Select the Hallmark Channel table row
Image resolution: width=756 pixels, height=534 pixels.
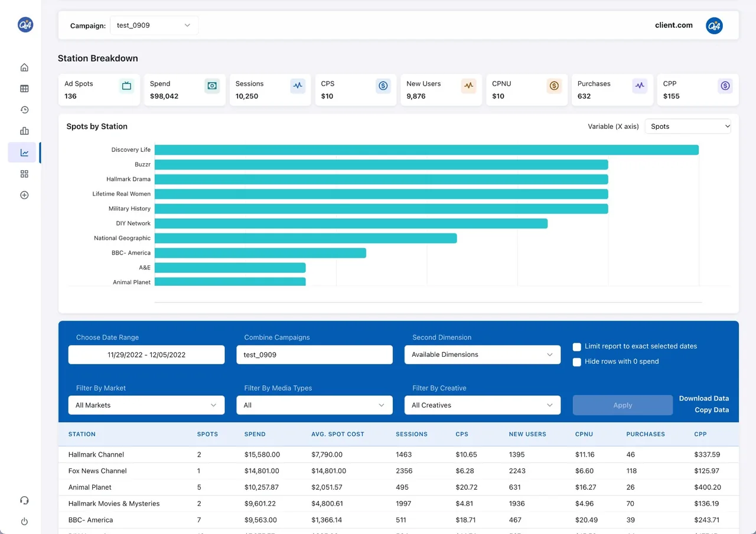coord(399,455)
